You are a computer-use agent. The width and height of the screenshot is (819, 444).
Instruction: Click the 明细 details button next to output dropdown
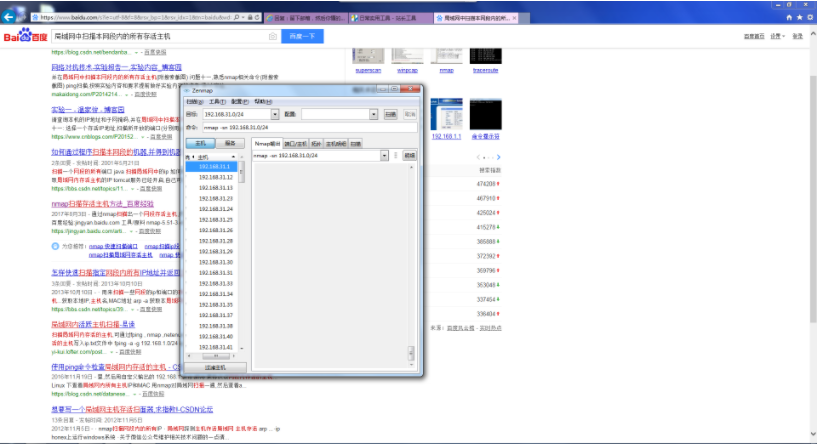click(x=410, y=156)
